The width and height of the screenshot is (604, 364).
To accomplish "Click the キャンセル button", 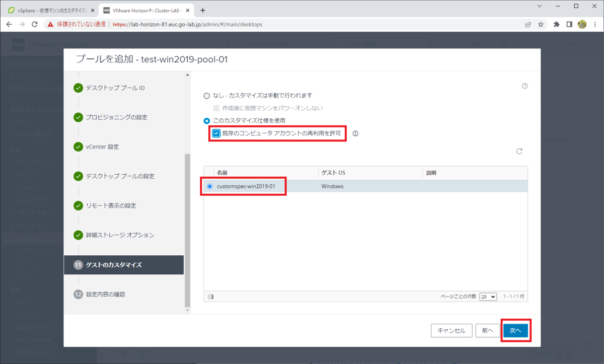I will click(451, 331).
